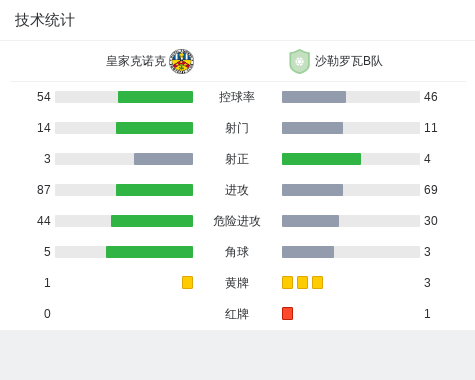Image resolution: width=475 pixels, height=380 pixels.
Task: Click the 控球率 stat label
Action: (237, 97)
